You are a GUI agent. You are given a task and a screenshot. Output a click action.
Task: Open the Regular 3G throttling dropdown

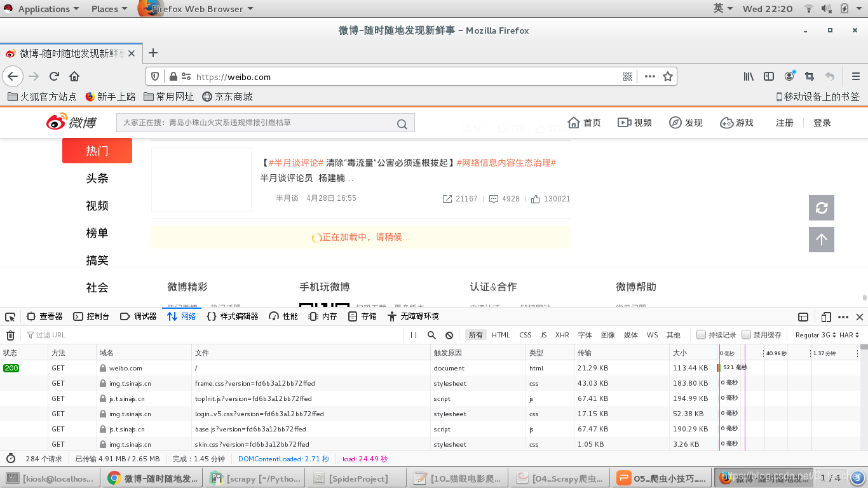815,335
